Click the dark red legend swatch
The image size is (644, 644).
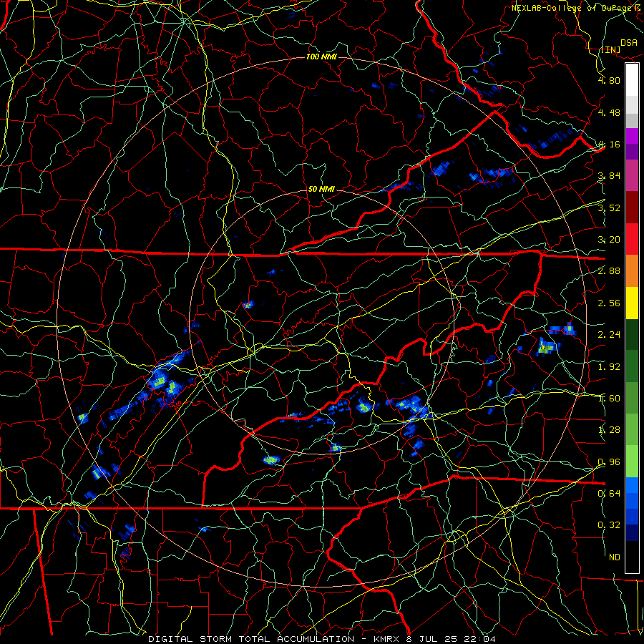[x=632, y=208]
